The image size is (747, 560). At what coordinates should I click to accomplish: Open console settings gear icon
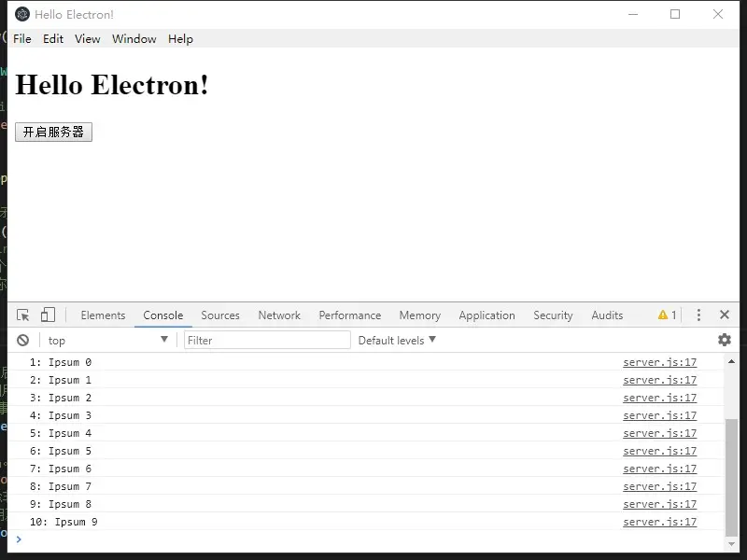(x=725, y=340)
